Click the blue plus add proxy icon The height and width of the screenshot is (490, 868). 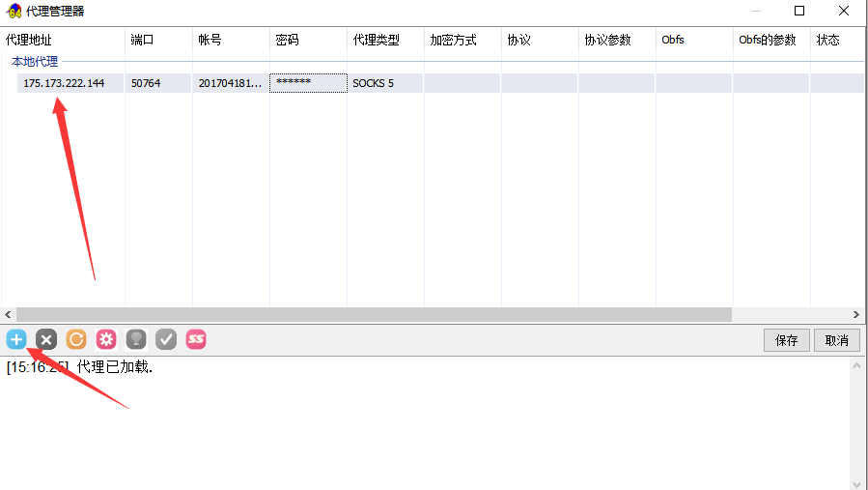coord(16,339)
